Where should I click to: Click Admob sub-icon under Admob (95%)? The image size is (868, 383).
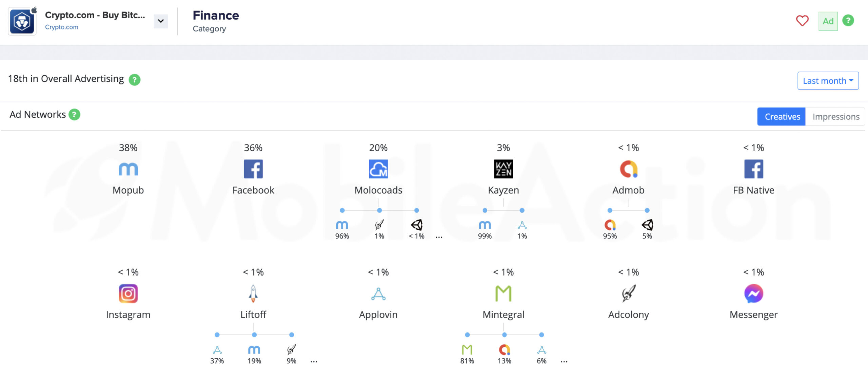point(610,225)
